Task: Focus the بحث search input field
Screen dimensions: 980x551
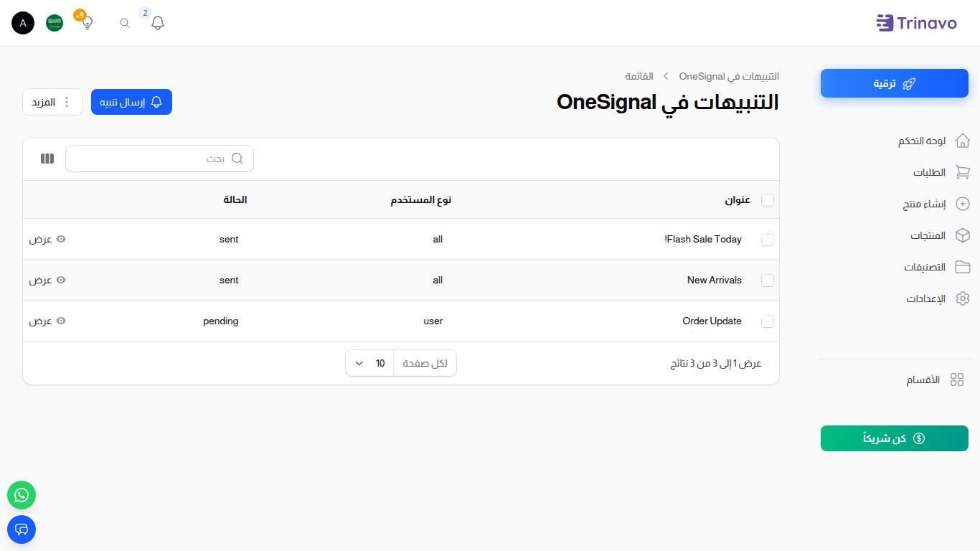Action: tap(159, 159)
